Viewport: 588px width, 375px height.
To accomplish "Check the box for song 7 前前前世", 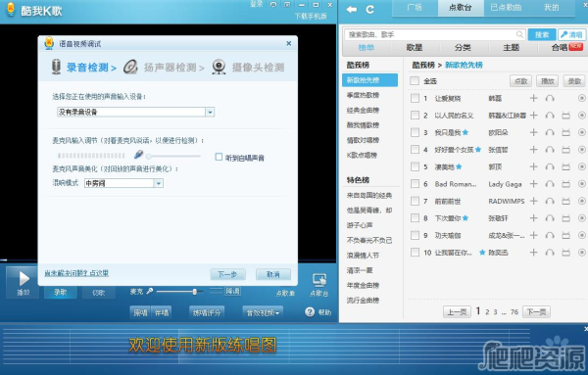I will coord(415,201).
